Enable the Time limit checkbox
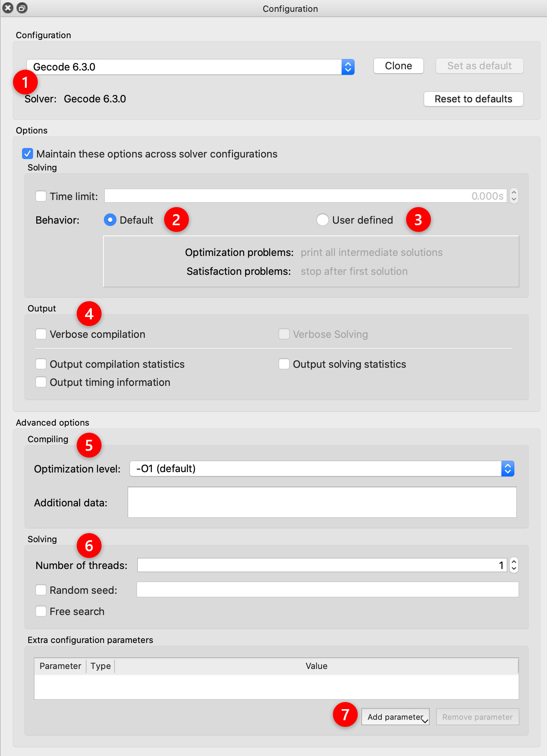Screen dimensions: 547x756 tap(41, 196)
